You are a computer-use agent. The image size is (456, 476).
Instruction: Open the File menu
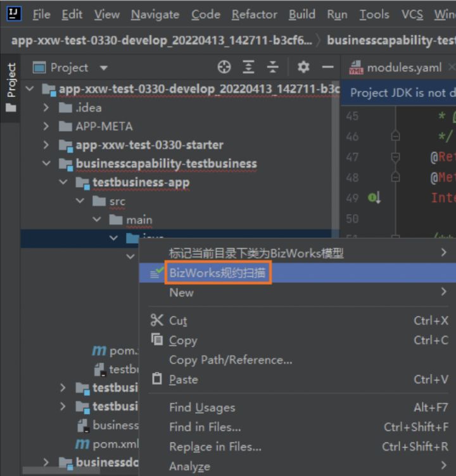point(42,15)
